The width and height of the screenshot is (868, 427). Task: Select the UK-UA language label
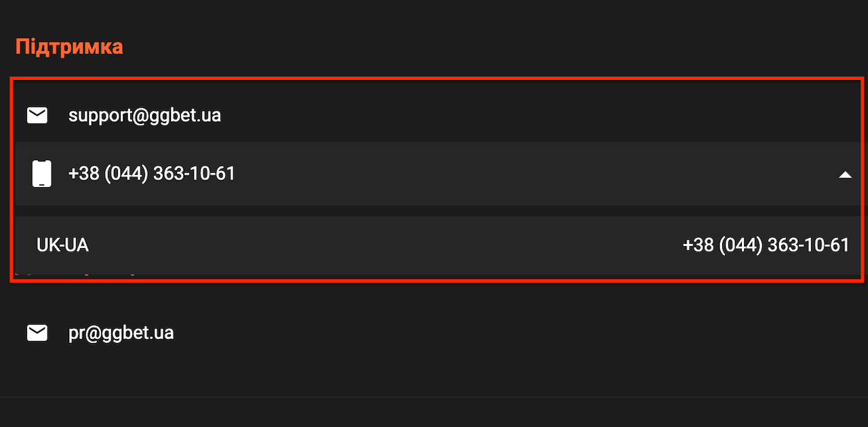pyautogui.click(x=62, y=245)
